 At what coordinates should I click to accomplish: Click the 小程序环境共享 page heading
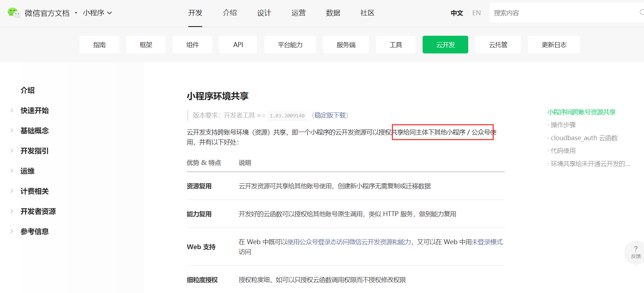click(x=217, y=96)
